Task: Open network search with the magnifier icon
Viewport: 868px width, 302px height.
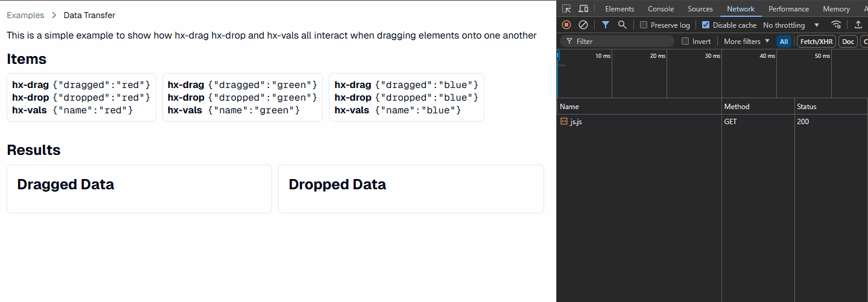Action: pos(622,25)
